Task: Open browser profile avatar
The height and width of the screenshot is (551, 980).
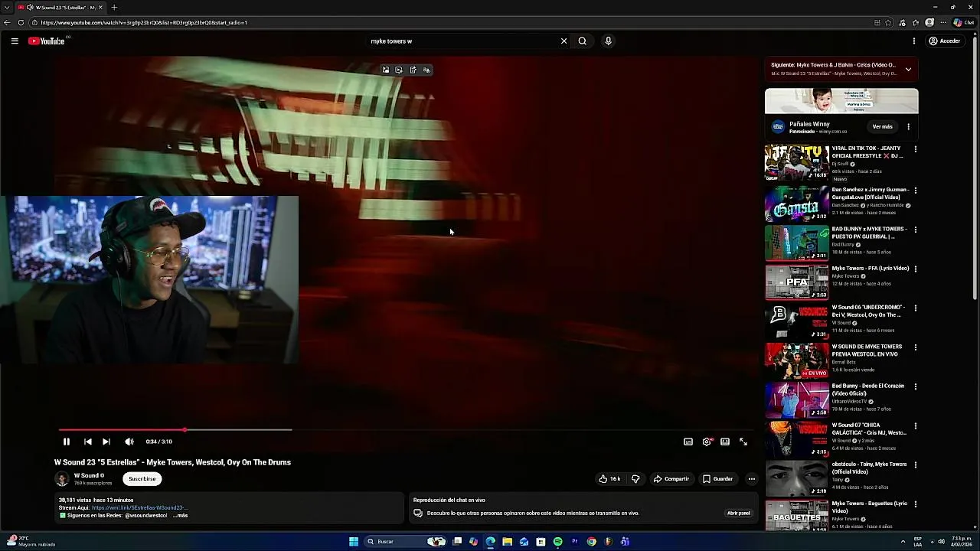Action: (x=929, y=23)
